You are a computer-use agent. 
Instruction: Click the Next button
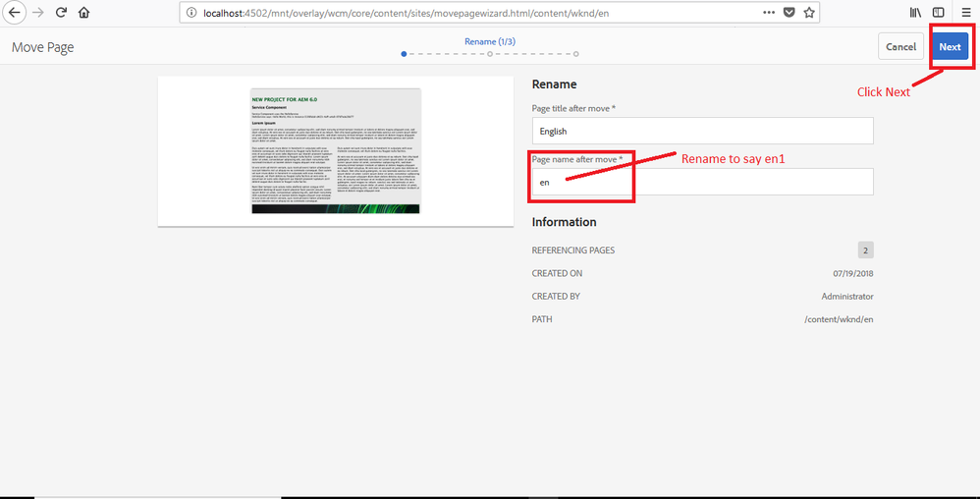tap(950, 47)
